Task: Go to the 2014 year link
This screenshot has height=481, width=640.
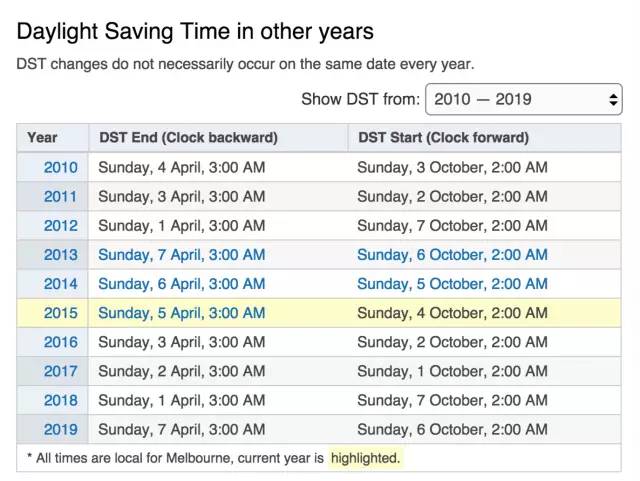Action: 60,284
